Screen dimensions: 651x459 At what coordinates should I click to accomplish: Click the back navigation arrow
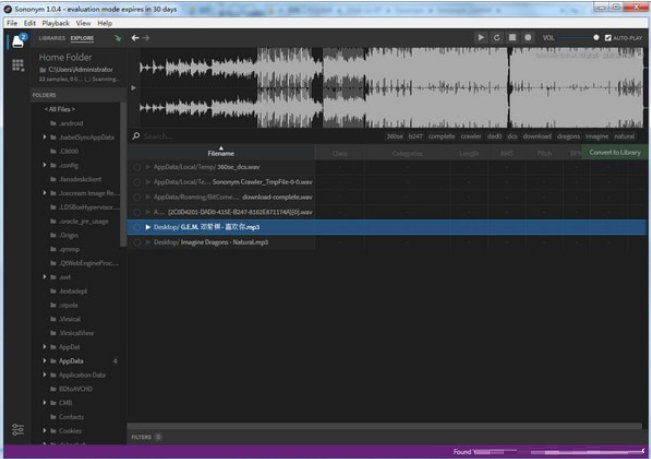point(135,38)
